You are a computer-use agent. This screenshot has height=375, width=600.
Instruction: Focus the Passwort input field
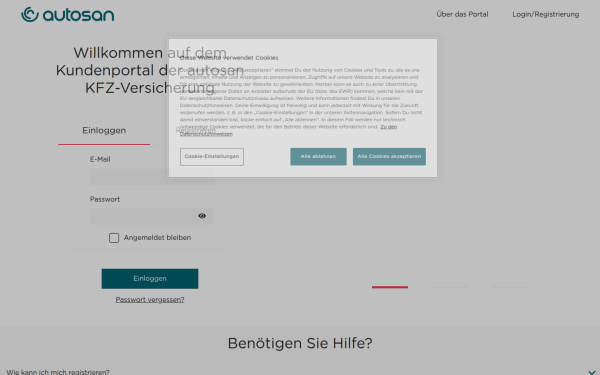(152, 216)
